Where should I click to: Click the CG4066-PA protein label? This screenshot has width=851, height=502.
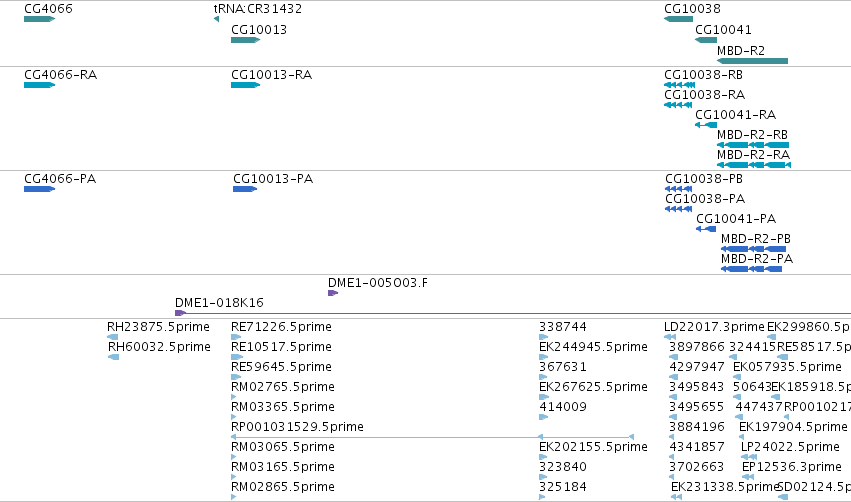point(60,179)
